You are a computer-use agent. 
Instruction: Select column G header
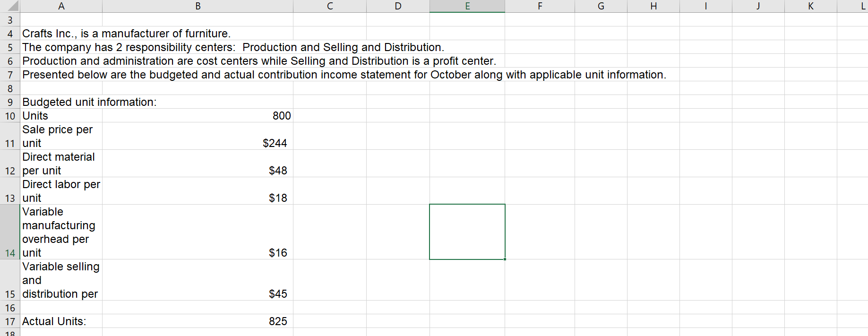601,6
